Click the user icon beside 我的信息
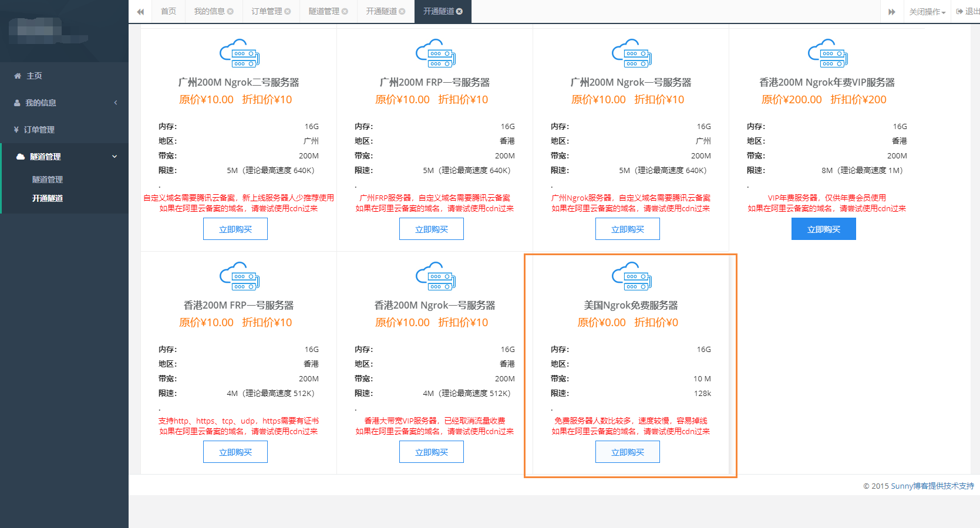The height and width of the screenshot is (528, 980). [x=17, y=103]
